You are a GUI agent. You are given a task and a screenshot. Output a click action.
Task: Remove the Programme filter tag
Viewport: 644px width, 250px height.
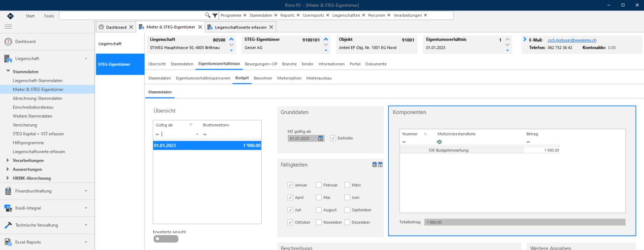(245, 15)
